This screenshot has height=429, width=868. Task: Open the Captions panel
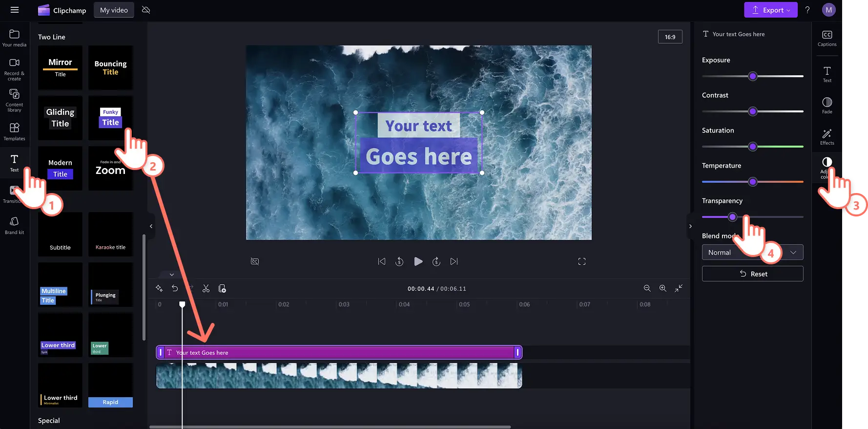pos(827,39)
